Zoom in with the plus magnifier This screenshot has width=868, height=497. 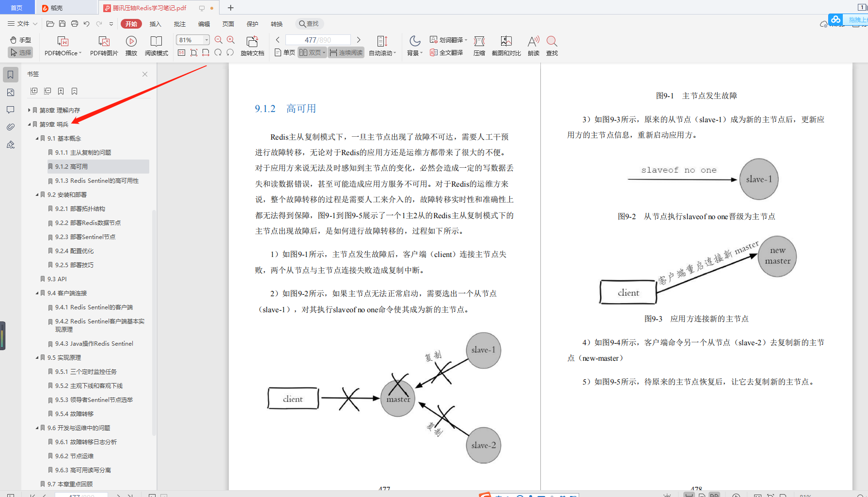point(231,40)
